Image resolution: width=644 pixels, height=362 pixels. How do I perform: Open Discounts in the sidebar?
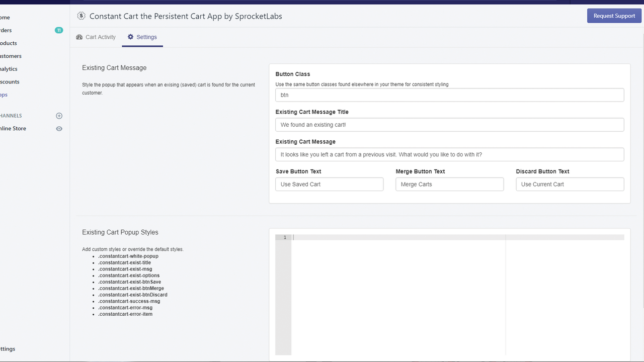(9, 81)
